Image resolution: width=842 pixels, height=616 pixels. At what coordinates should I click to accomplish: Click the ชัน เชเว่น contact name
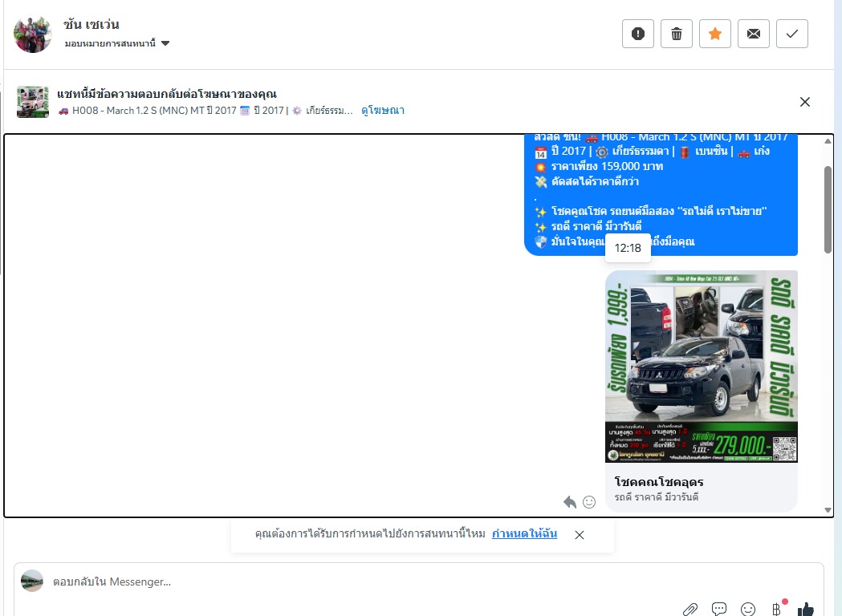(x=92, y=25)
